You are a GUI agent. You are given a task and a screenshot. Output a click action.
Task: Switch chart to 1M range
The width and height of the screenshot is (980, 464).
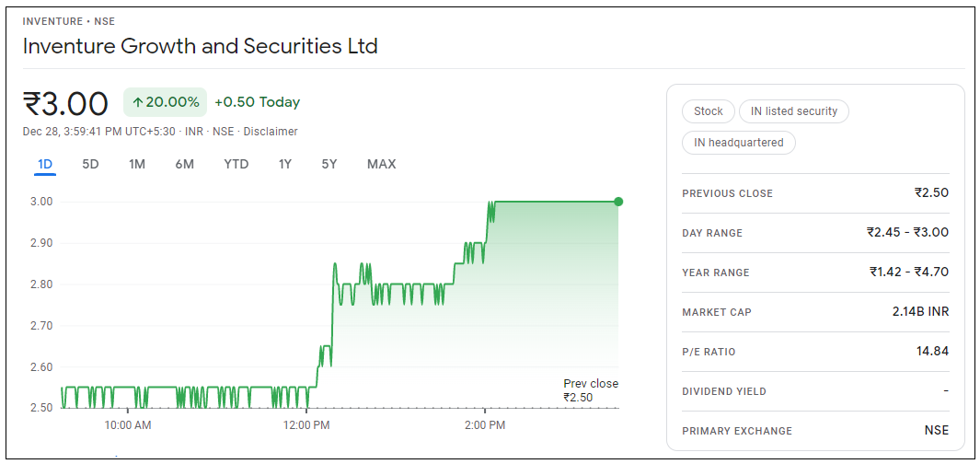coord(137,165)
